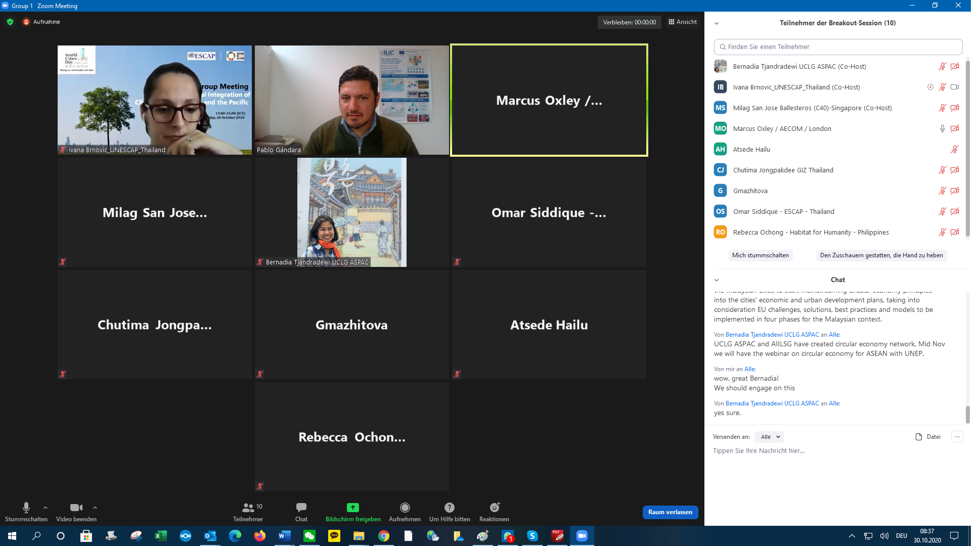The image size is (980, 546).
Task: Turn off camera with Video beenden
Action: coord(76,507)
